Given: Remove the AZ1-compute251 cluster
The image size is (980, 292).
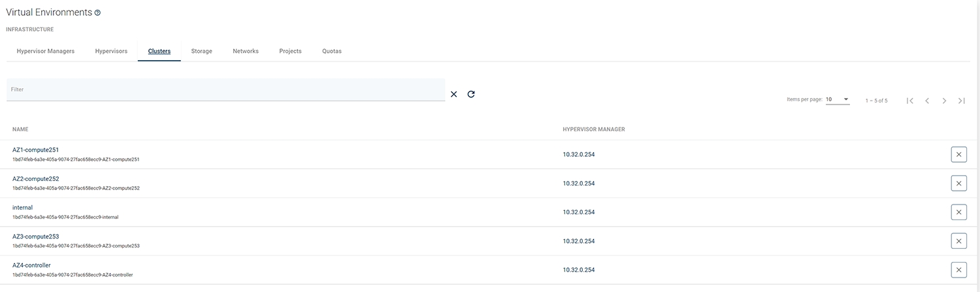Looking at the screenshot, I should pyautogui.click(x=958, y=155).
